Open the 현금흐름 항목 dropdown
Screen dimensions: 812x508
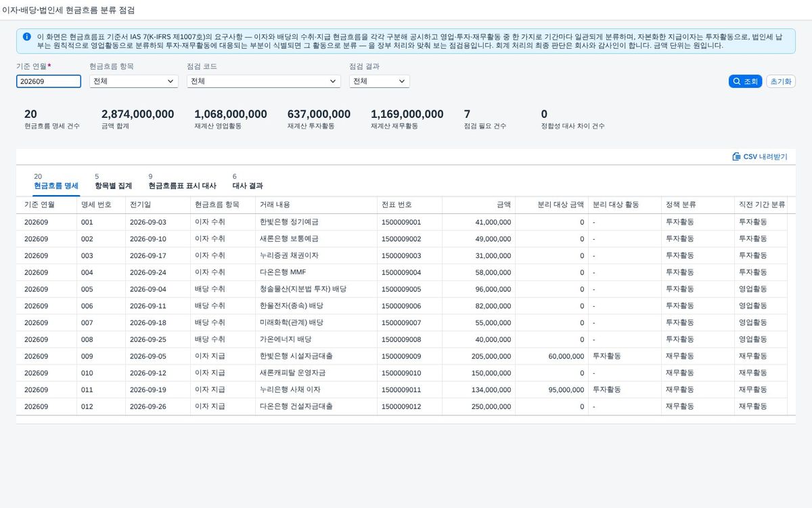134,81
